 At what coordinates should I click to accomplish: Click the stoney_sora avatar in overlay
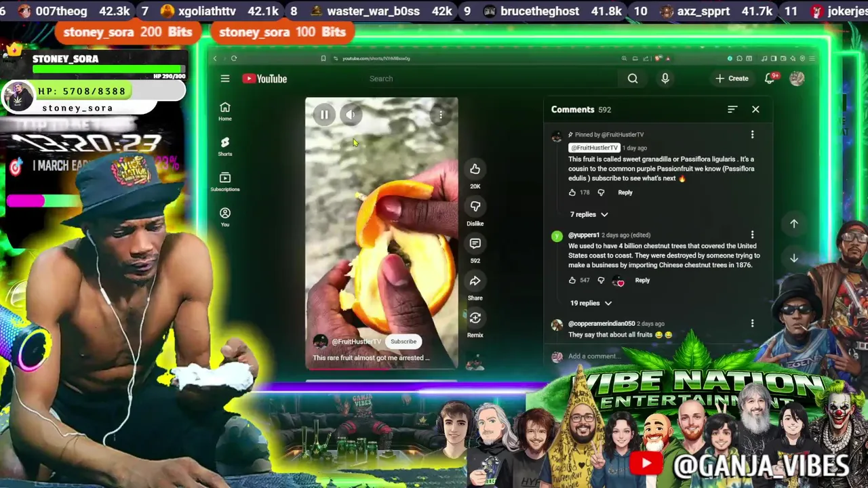(x=18, y=98)
